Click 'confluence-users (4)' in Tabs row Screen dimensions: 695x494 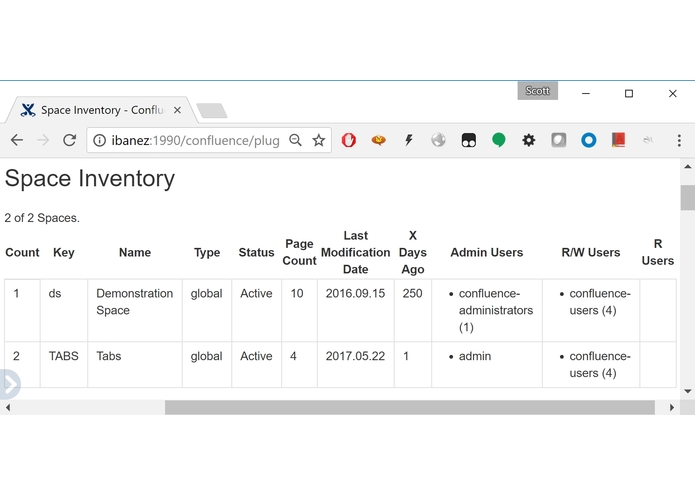pyautogui.click(x=600, y=365)
